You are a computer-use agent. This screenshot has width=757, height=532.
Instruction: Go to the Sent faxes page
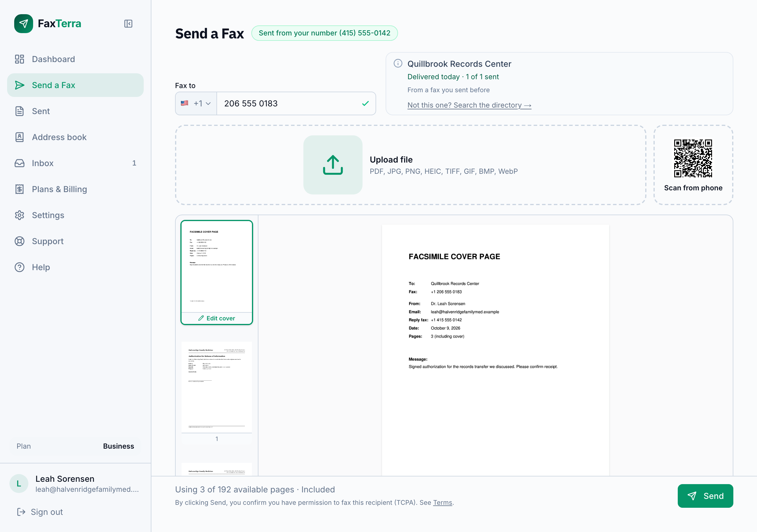(x=75, y=111)
